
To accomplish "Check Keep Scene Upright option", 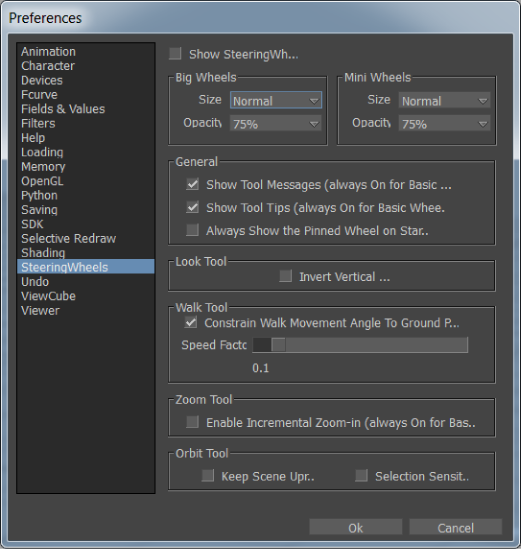I will pyautogui.click(x=208, y=476).
